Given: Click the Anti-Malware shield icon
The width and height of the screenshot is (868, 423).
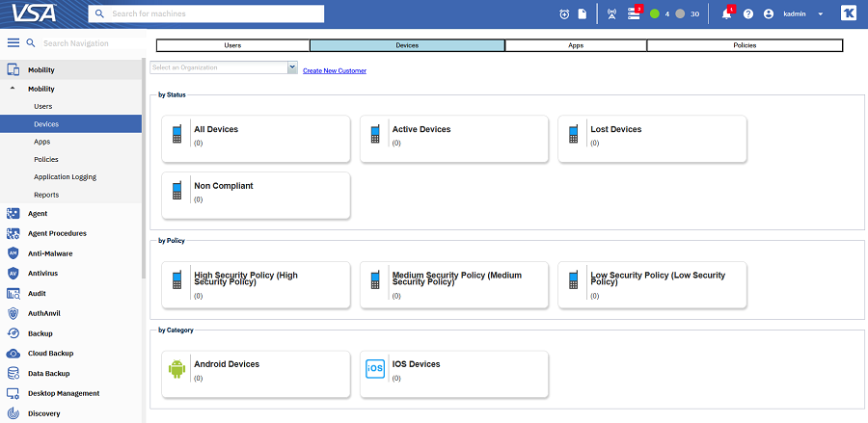Looking at the screenshot, I should coord(14,253).
